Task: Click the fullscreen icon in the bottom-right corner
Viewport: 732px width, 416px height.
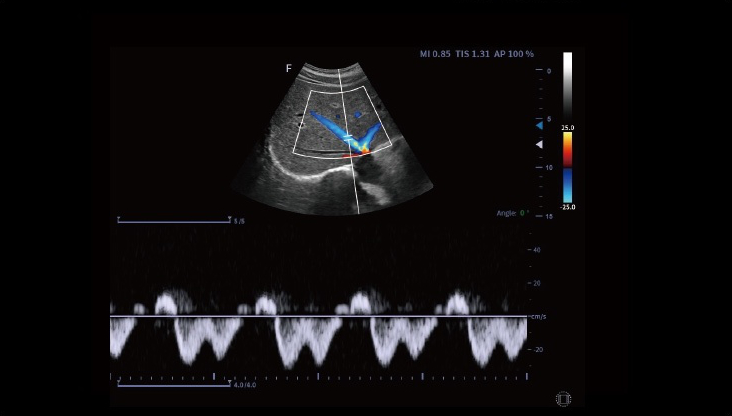Action: (x=563, y=399)
